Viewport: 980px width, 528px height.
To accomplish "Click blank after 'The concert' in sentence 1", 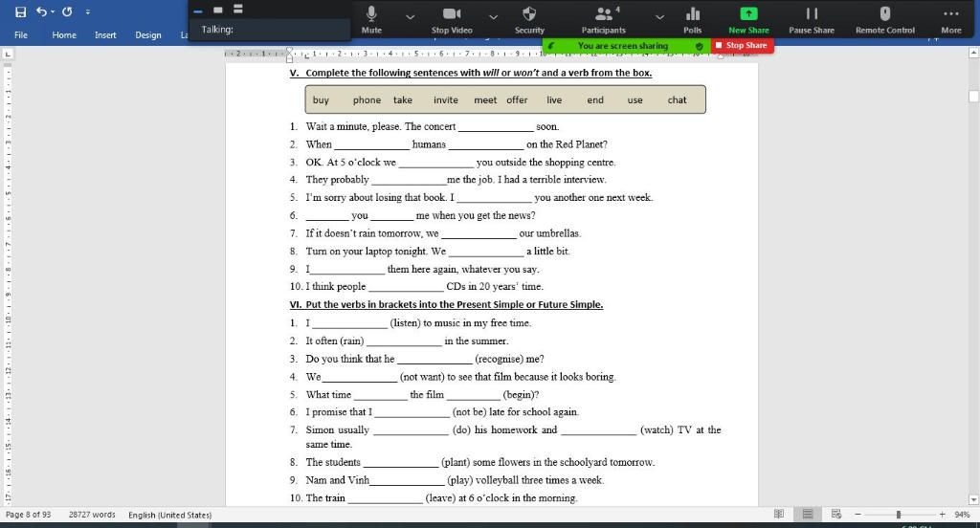I will [496, 127].
